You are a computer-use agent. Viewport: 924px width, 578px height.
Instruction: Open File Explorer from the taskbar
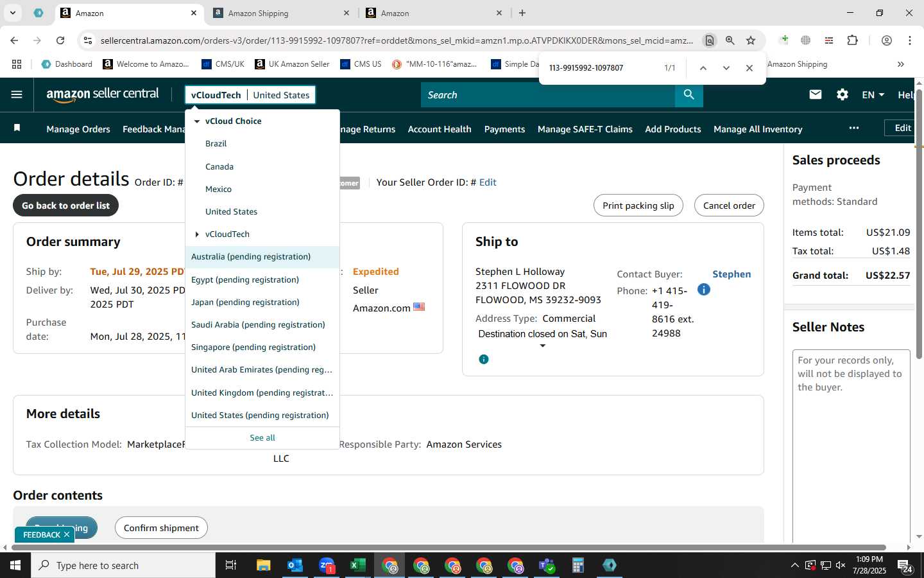click(264, 565)
